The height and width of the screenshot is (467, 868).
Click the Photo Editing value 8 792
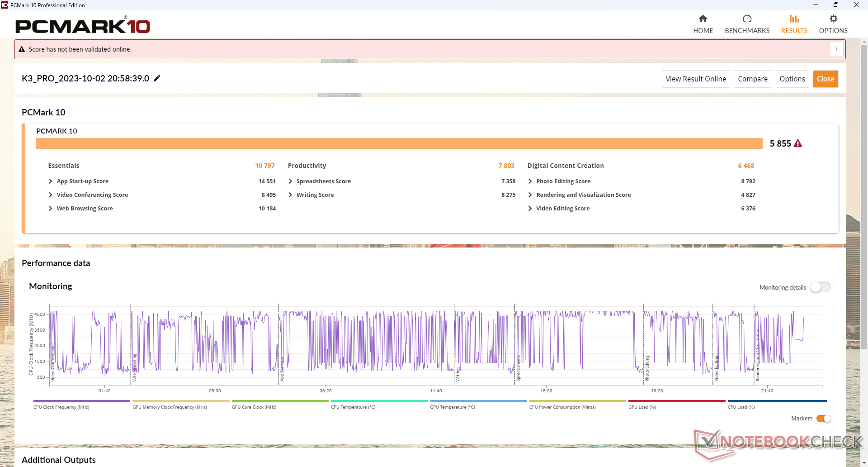coord(748,181)
